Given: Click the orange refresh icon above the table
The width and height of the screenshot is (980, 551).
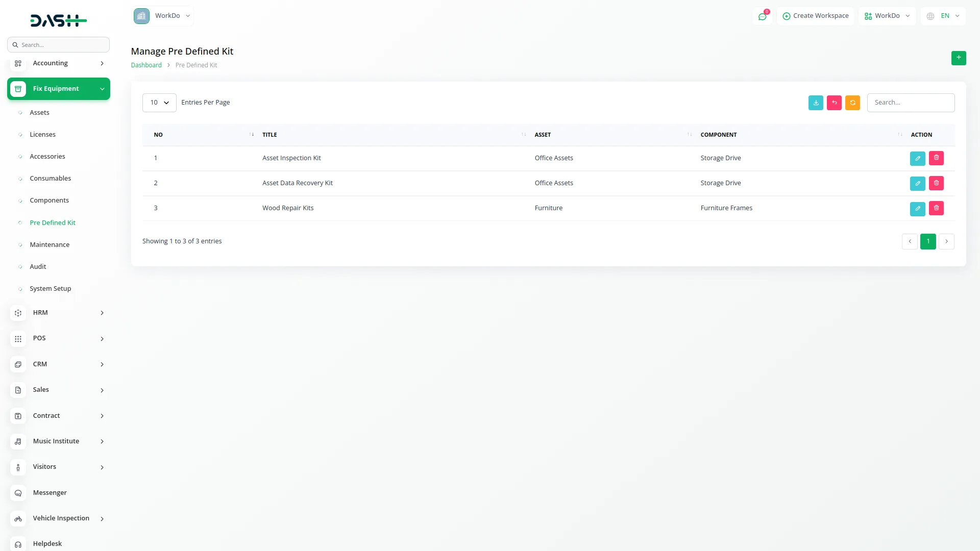Looking at the screenshot, I should click(852, 103).
